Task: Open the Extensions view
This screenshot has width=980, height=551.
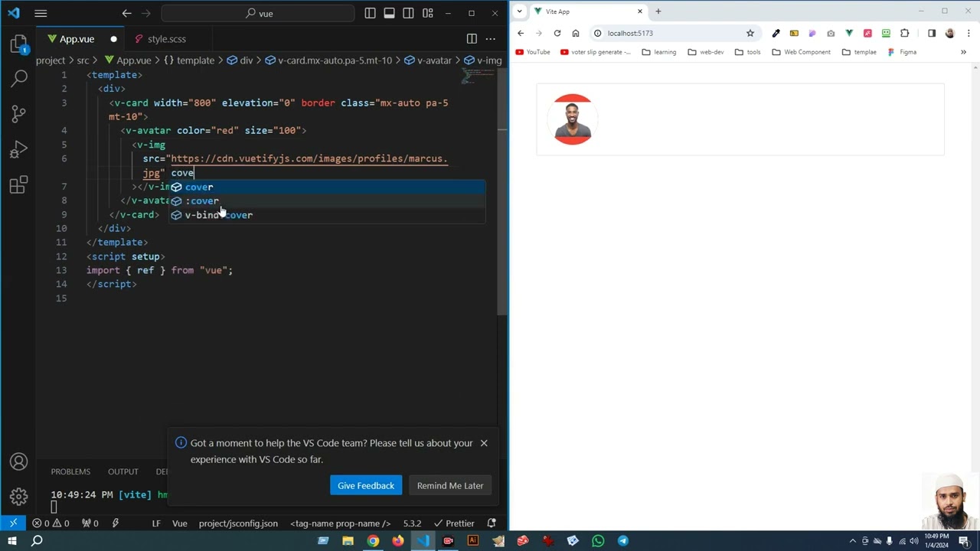Action: [19, 184]
